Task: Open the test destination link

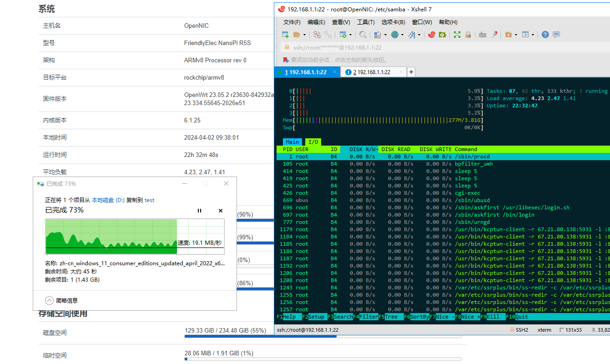Action: [149, 200]
